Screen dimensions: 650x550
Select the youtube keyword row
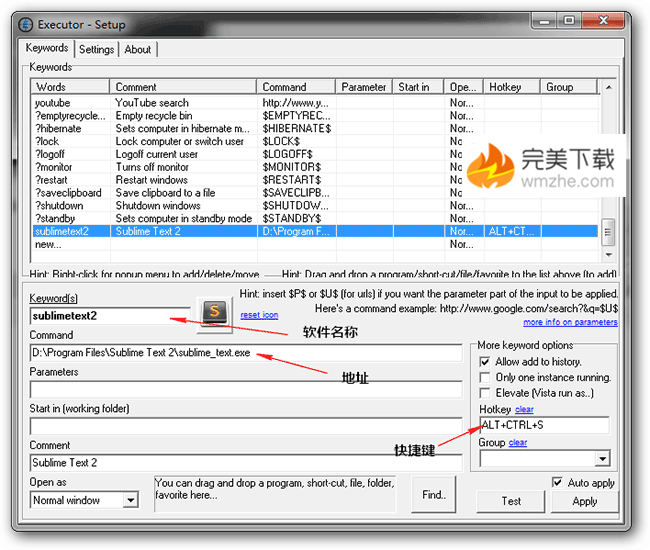click(x=315, y=103)
